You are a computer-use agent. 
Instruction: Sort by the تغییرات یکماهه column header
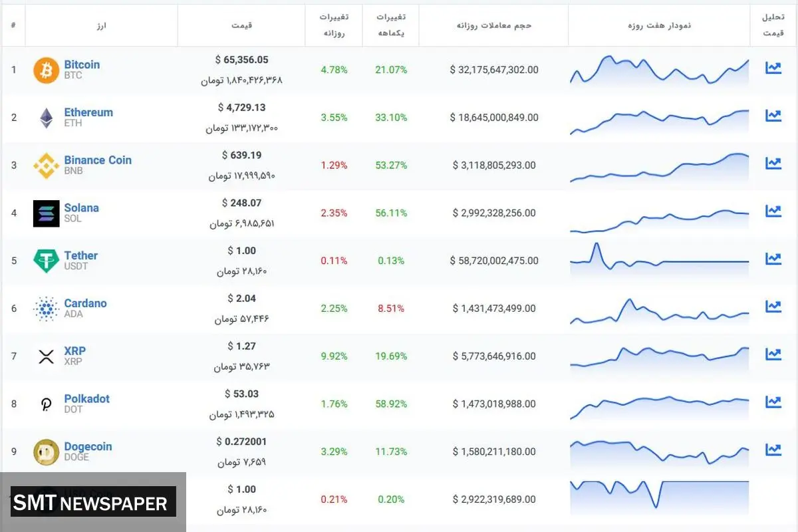coord(391,25)
